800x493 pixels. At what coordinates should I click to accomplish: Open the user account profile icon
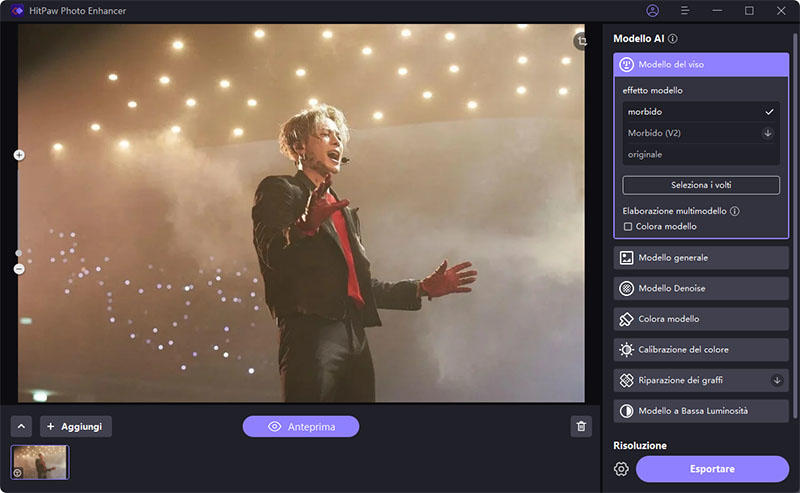point(653,11)
